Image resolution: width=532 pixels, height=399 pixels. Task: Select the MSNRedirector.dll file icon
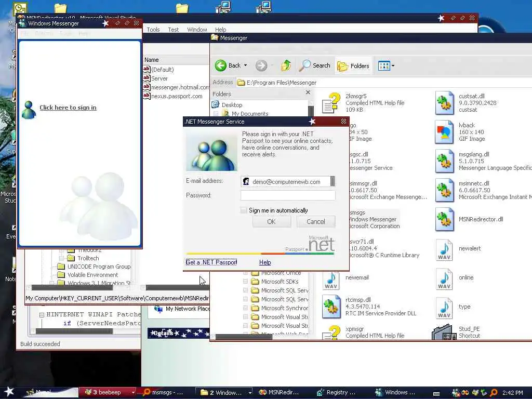coord(444,219)
